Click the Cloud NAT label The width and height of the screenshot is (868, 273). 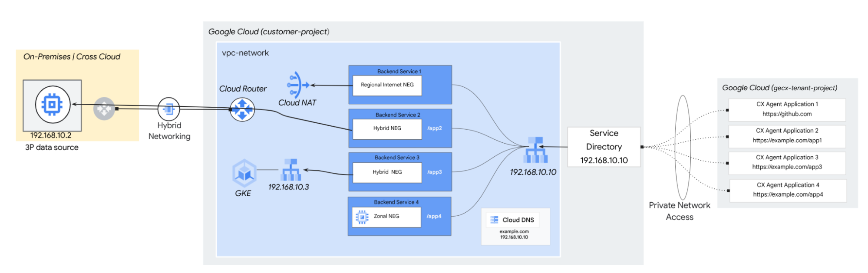click(x=297, y=103)
